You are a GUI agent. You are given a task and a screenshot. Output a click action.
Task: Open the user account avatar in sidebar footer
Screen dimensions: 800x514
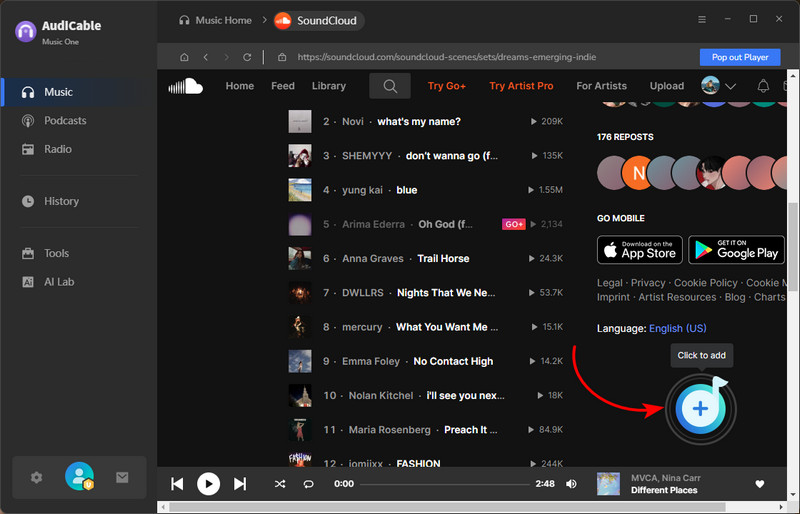(x=80, y=476)
